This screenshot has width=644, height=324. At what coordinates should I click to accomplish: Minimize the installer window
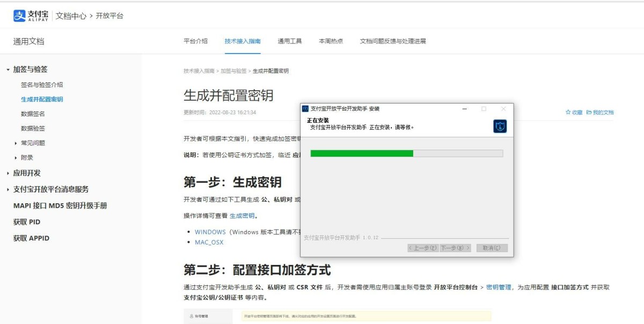coord(465,109)
